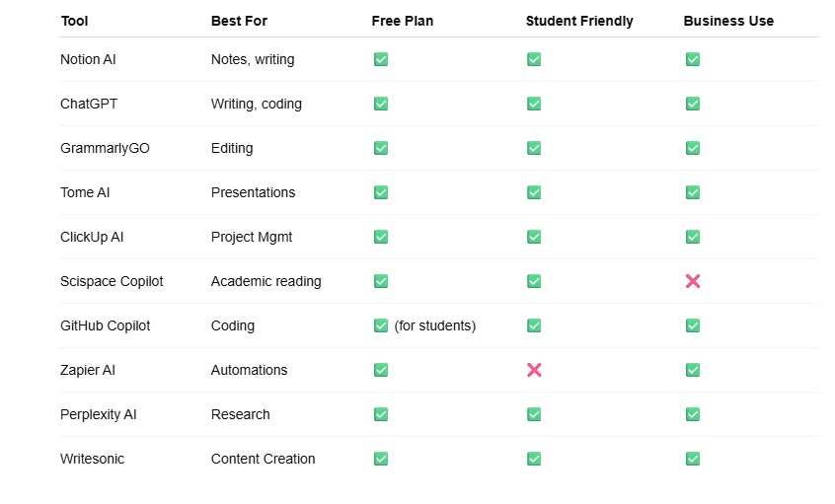Click GrammarlyGO's Student Friendly checkmark
Screen dimensions: 835x504
(534, 148)
